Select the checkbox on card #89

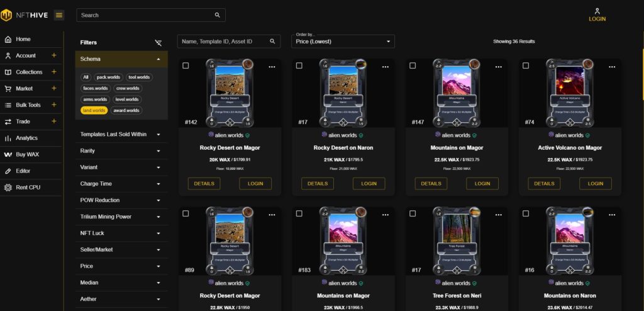[x=186, y=213]
